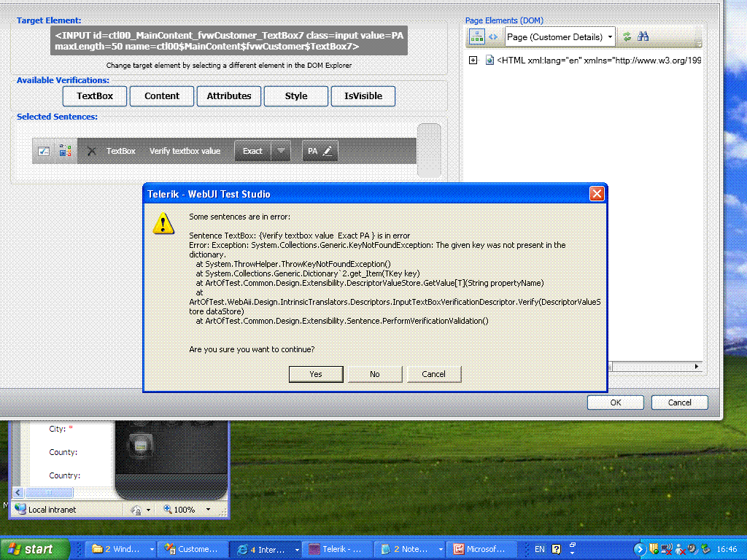Viewport: 747px width, 560px height.
Task: Click the Local intranet zone icon
Action: [x=20, y=509]
